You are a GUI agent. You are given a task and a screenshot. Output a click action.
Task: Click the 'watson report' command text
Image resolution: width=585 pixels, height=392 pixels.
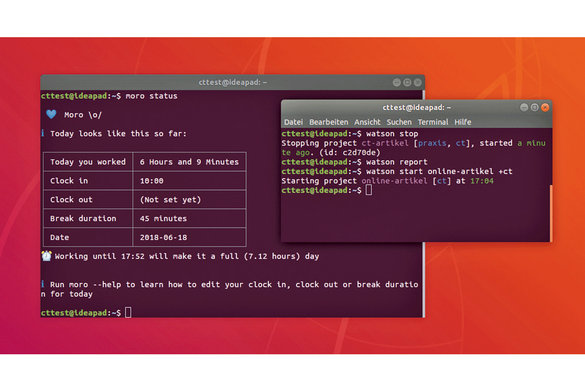[396, 161]
